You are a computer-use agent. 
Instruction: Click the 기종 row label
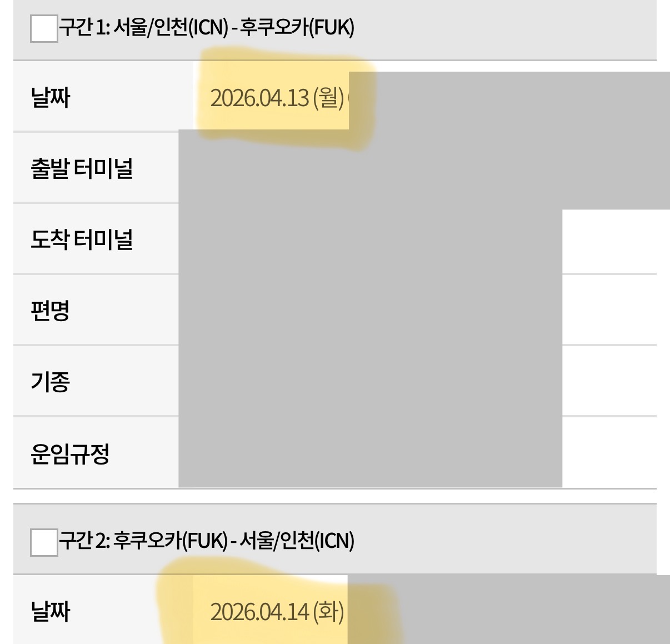click(51, 382)
